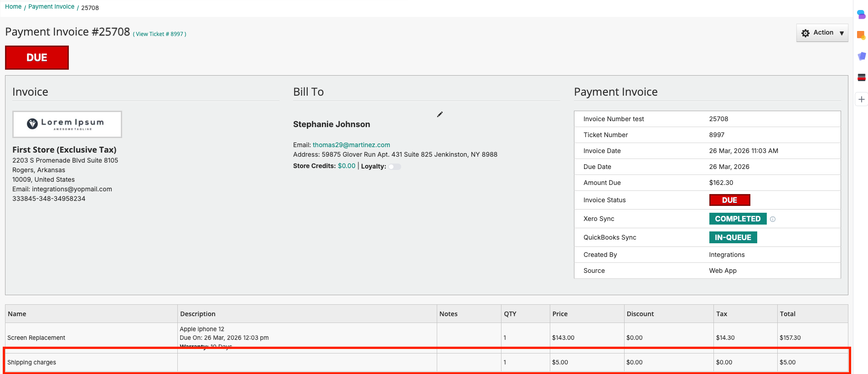This screenshot has width=868, height=374.
Task: Click the Screen Replacement item name
Action: (x=36, y=338)
